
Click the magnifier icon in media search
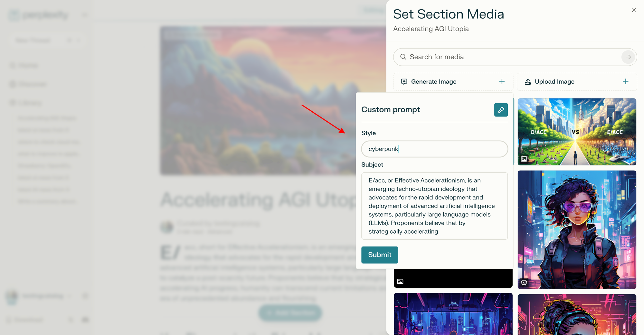click(403, 57)
